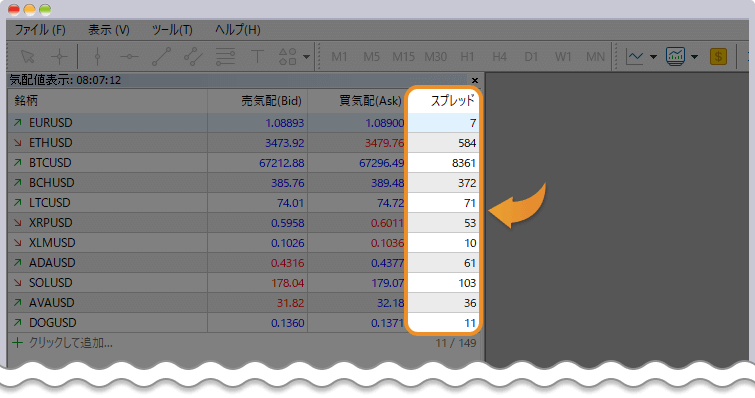Open the ファイル (F) menu
The height and width of the screenshot is (398, 755).
[x=40, y=30]
